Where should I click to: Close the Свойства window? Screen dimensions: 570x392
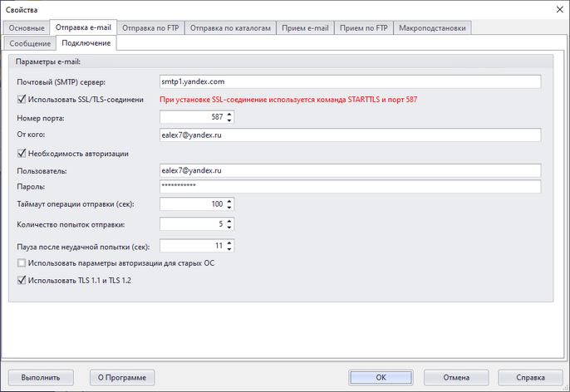coord(560,9)
